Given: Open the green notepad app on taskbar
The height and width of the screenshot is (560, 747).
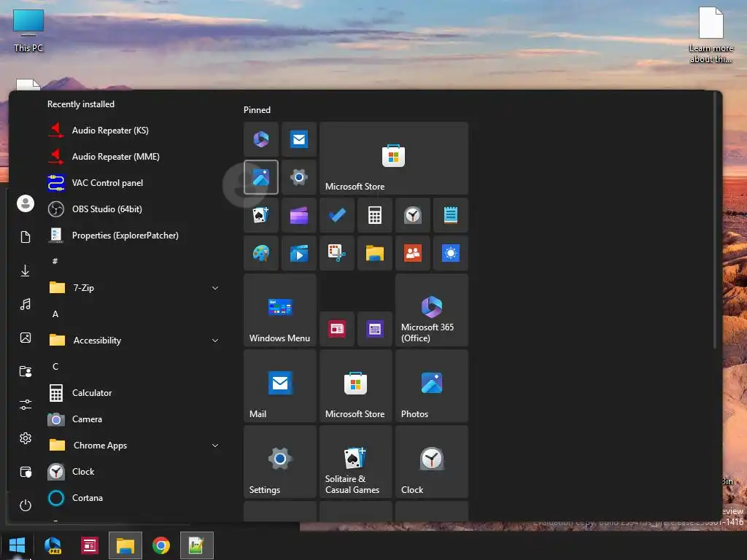Looking at the screenshot, I should [197, 545].
